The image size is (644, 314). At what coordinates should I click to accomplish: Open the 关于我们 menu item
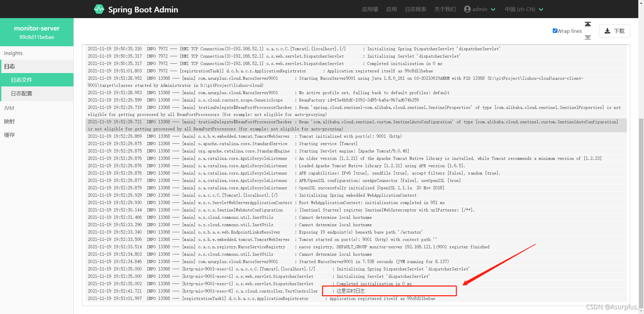pyautogui.click(x=445, y=9)
